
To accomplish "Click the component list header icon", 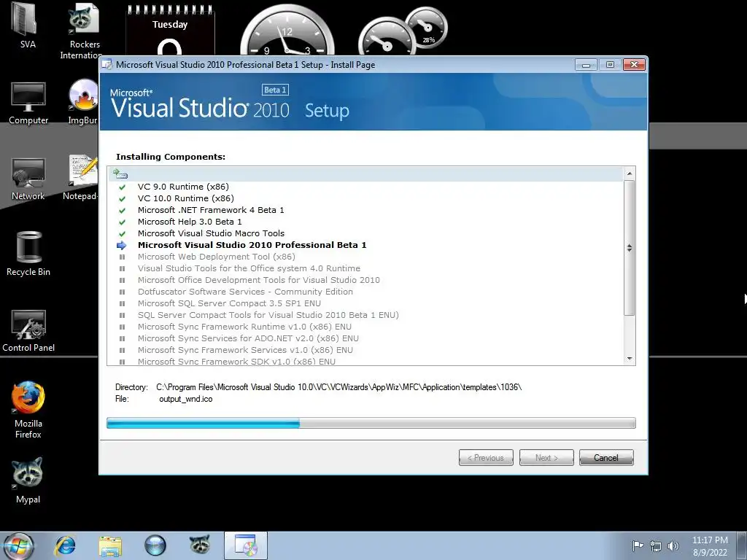I will 120,174.
